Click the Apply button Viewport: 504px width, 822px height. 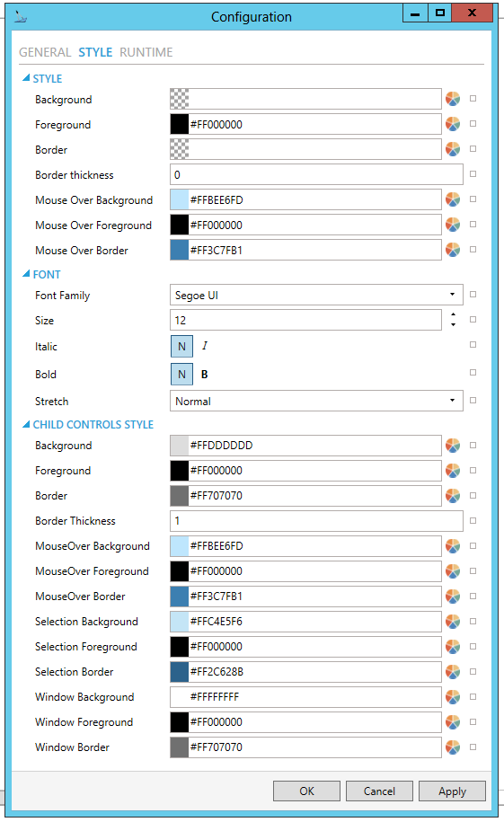tap(452, 791)
